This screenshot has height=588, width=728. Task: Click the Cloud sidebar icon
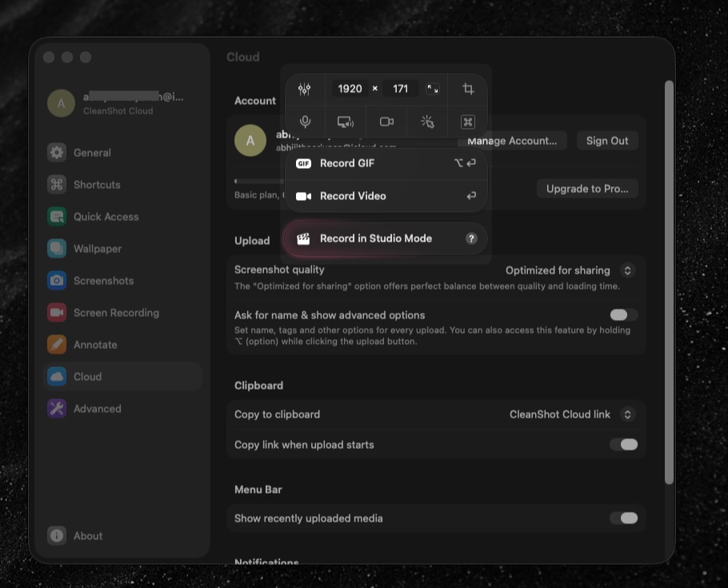click(57, 377)
